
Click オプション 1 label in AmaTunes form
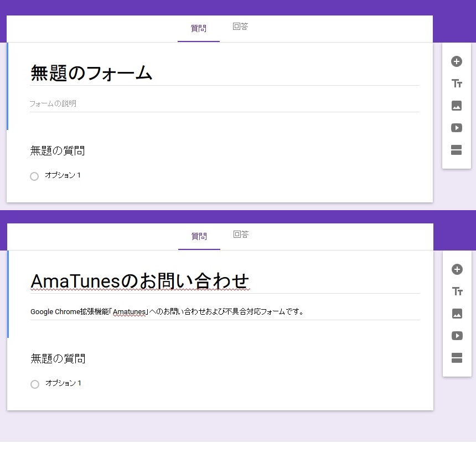64,383
